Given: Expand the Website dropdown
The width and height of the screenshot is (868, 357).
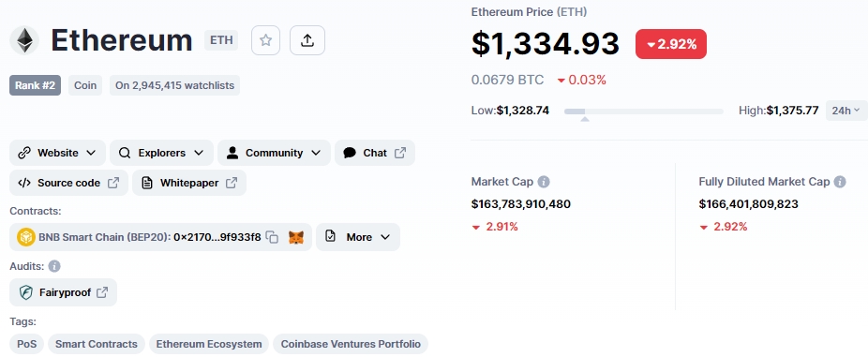Looking at the screenshot, I should point(57,153).
